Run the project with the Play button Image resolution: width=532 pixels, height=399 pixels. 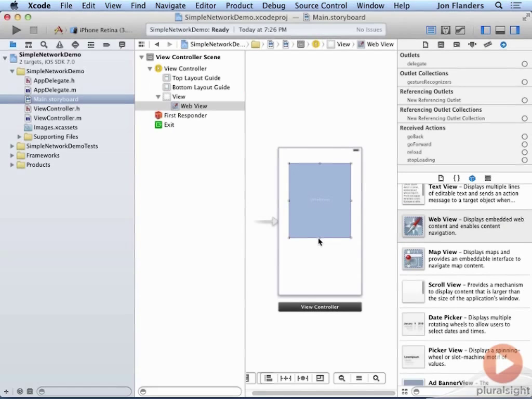(x=16, y=30)
